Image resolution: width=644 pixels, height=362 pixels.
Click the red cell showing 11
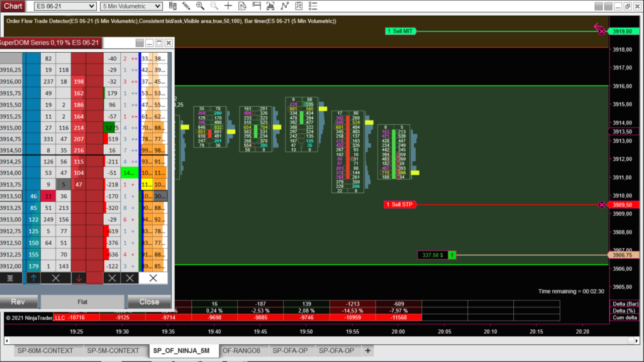coord(48,196)
